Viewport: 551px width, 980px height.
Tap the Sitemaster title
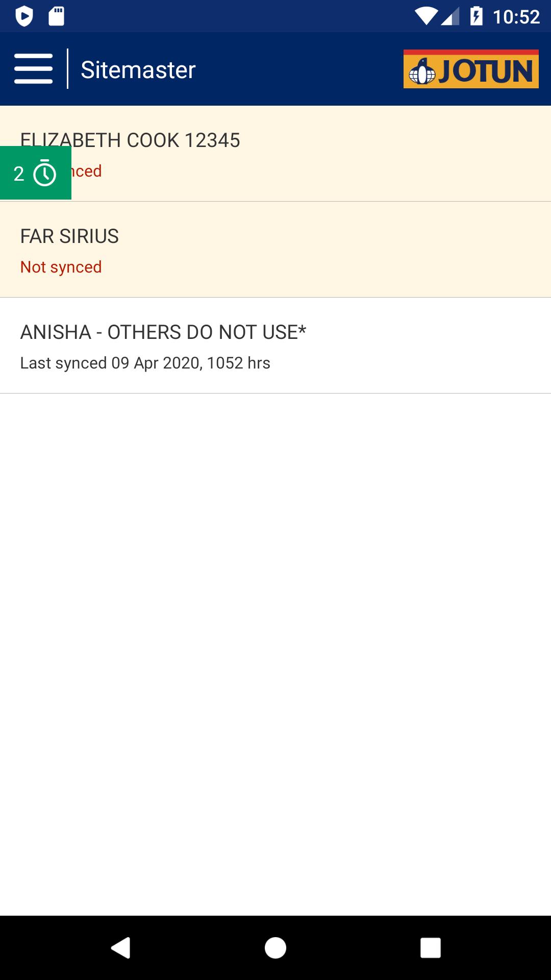pos(138,70)
